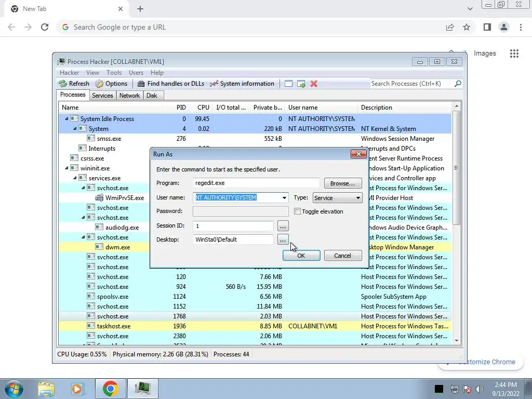Switch to the Network tab
The height and width of the screenshot is (399, 532).
[129, 96]
